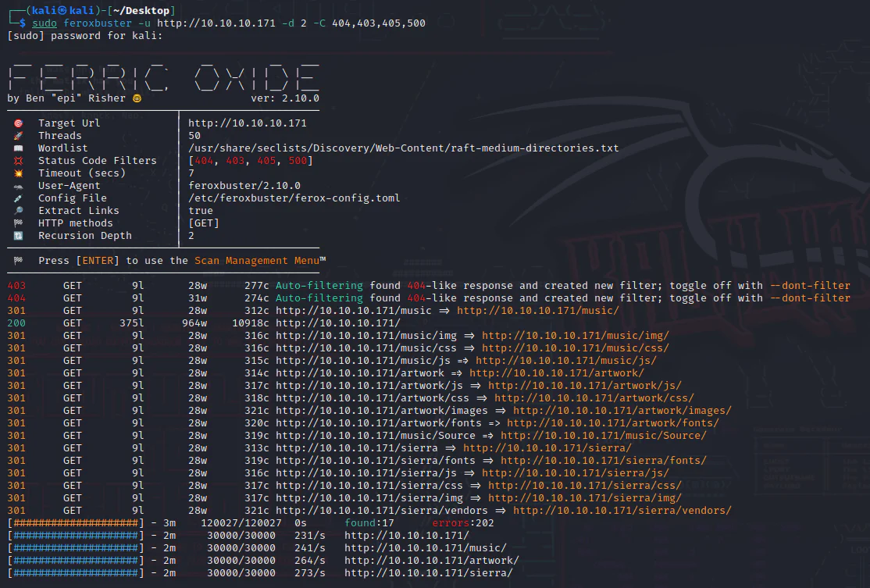Click the 'sudo' word in the command
Screen dimensions: 870x588
[x=45, y=23]
